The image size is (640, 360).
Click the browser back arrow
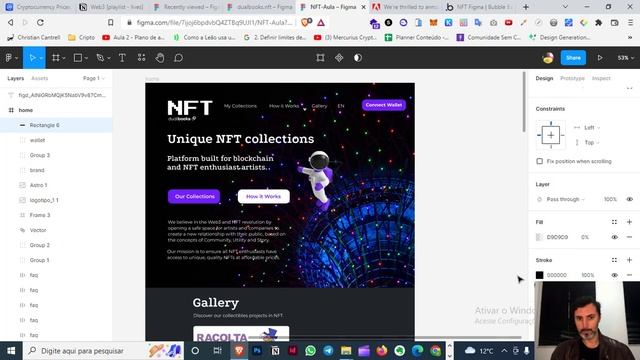tap(11, 22)
